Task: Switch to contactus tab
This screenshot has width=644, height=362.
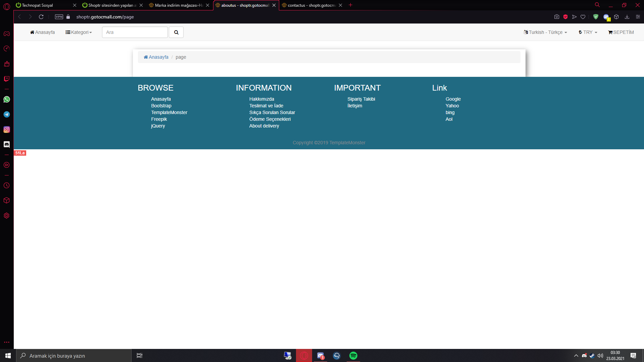Action: (312, 5)
